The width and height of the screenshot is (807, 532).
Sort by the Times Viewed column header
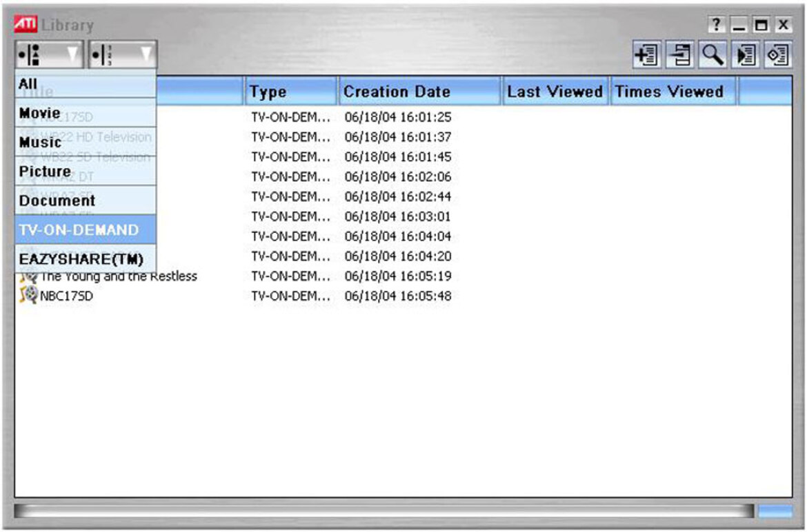point(673,92)
